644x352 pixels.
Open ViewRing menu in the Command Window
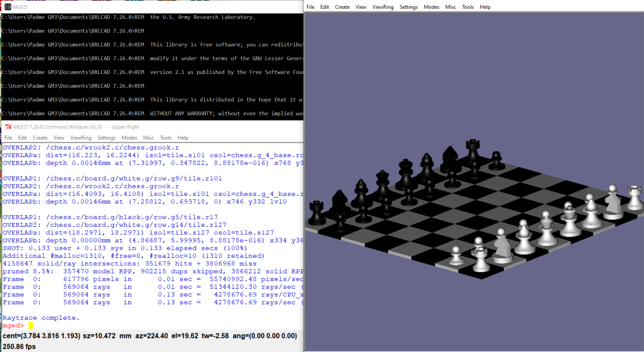coord(81,138)
